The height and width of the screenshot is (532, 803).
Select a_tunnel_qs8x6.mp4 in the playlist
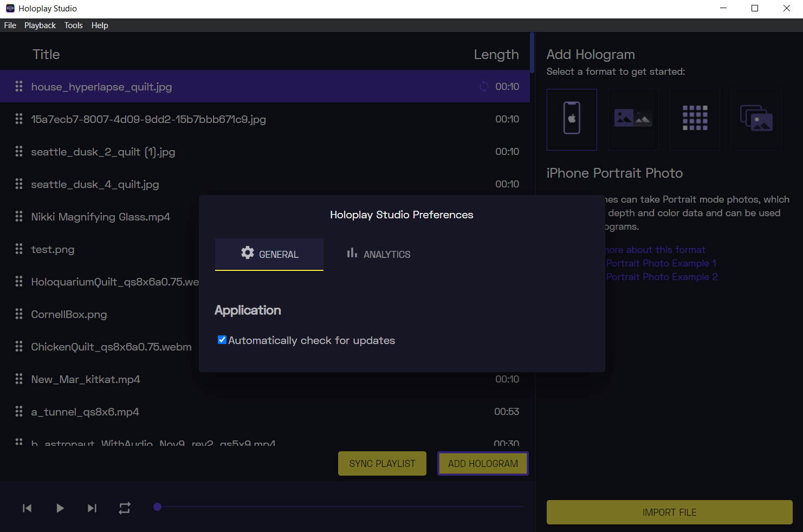[x=85, y=412]
